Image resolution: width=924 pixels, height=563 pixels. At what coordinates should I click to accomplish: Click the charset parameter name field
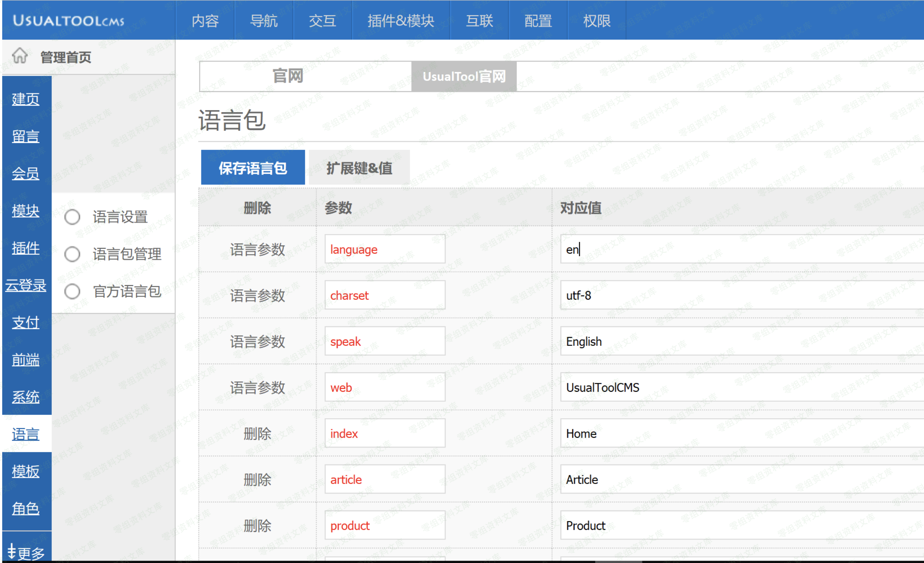(385, 295)
